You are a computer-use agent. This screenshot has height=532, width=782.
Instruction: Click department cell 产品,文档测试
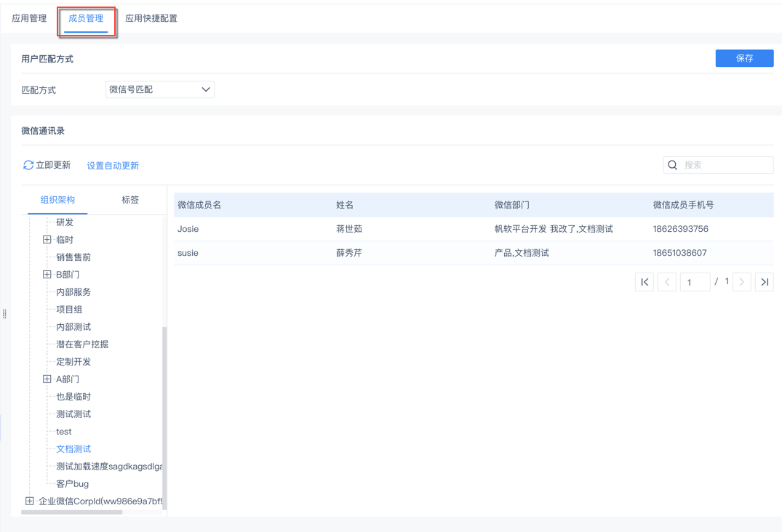tap(522, 252)
